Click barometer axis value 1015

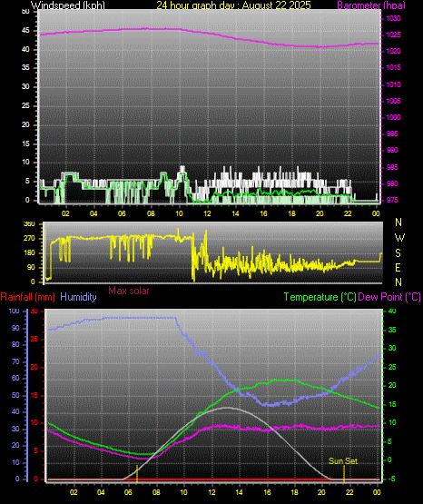(393, 67)
